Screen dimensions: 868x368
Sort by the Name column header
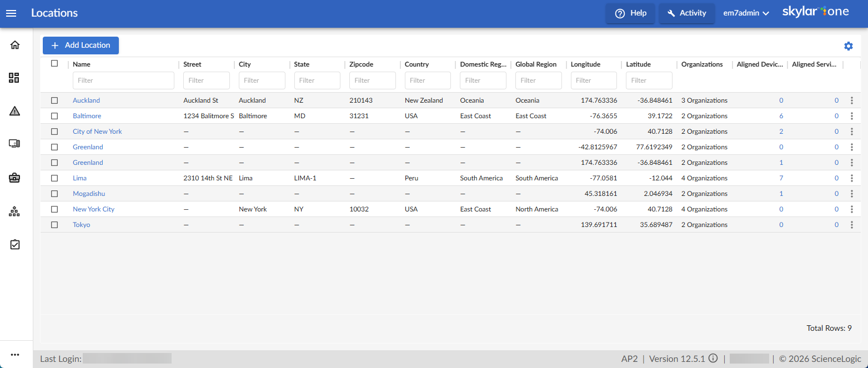(x=82, y=64)
